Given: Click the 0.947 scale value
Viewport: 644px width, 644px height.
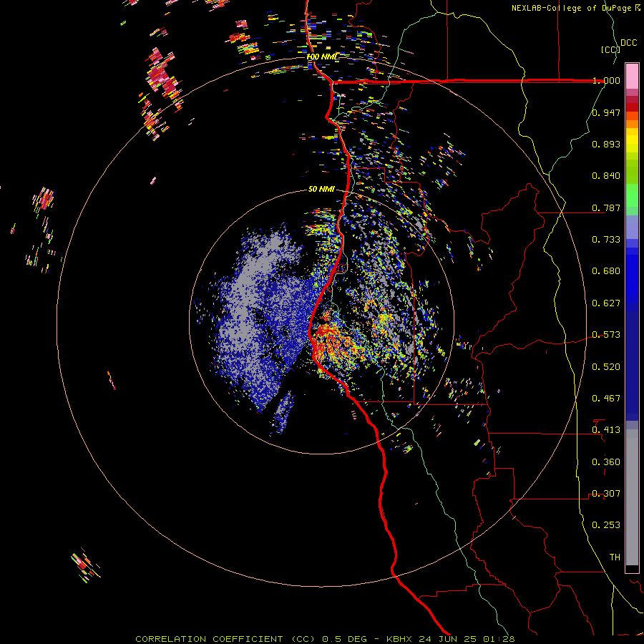Looking at the screenshot, I should pos(606,112).
